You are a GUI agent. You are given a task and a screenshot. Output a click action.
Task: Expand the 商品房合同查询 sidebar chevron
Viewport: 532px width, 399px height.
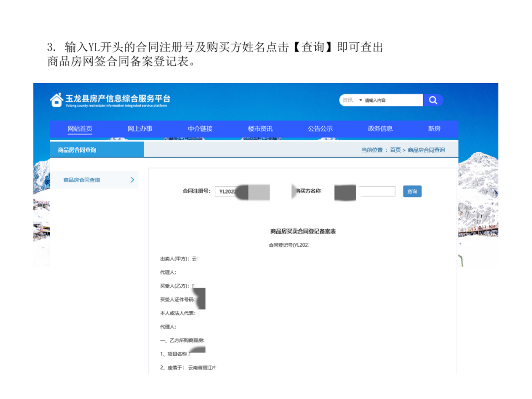click(x=133, y=180)
